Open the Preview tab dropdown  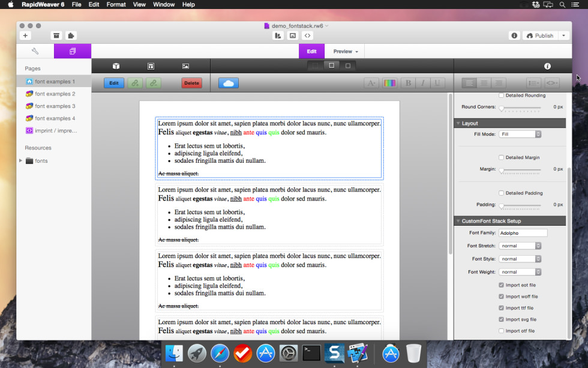346,52
